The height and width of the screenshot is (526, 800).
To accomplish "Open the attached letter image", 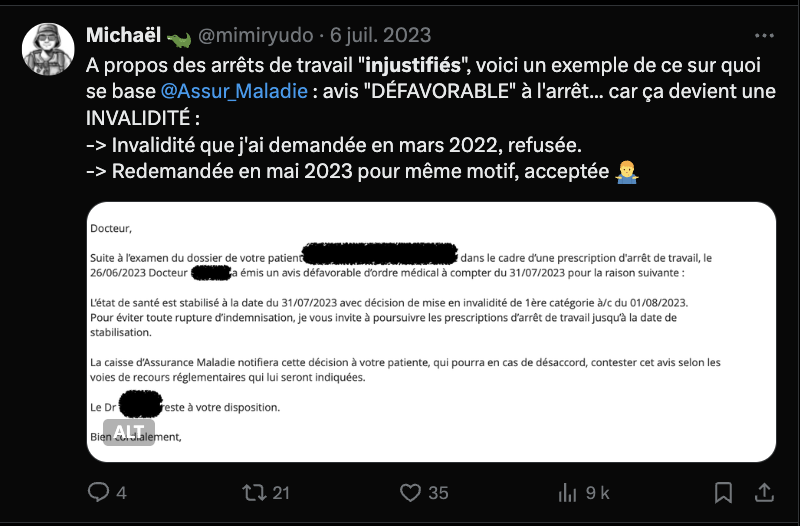I will click(432, 332).
